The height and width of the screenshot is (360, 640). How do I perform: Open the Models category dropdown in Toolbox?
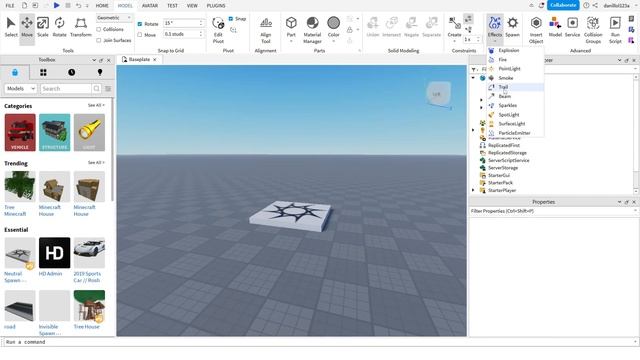20,89
